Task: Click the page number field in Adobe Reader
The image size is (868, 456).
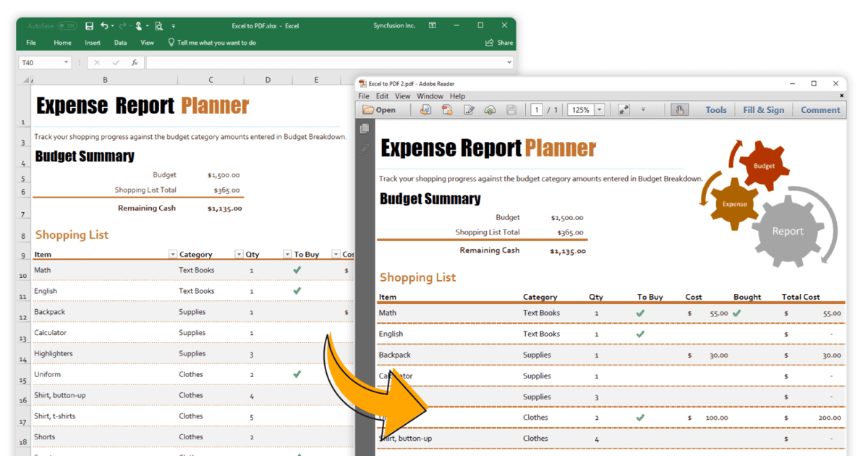Action: (537, 110)
